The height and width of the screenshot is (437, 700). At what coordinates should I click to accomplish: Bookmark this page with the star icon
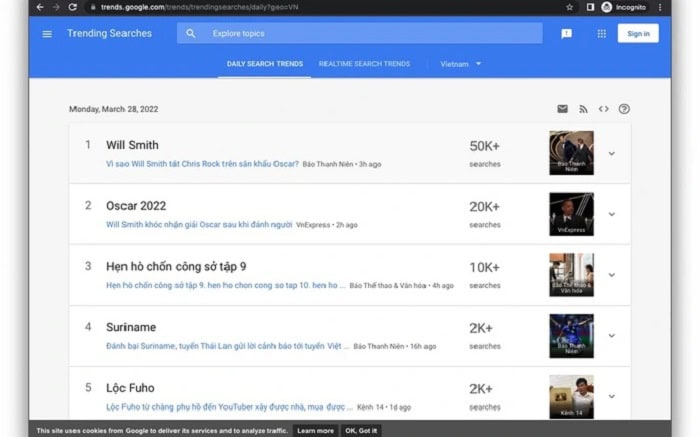[x=570, y=7]
